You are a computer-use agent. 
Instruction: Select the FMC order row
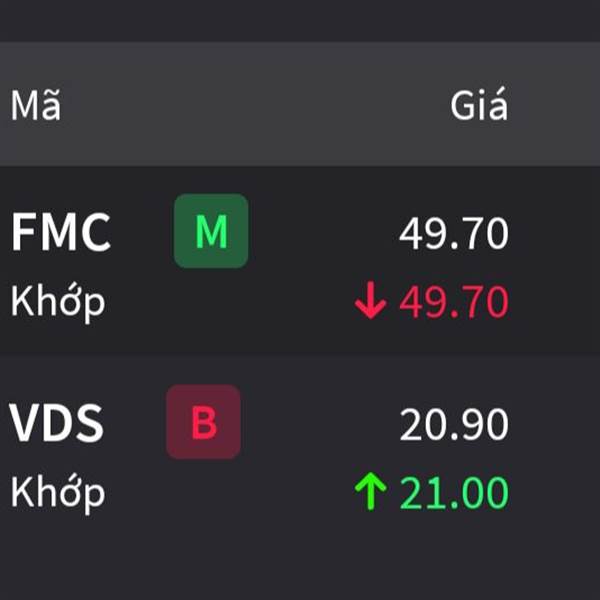click(x=300, y=259)
